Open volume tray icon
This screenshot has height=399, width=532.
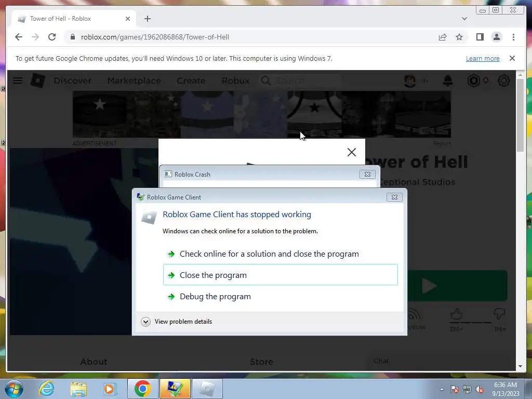tap(480, 389)
